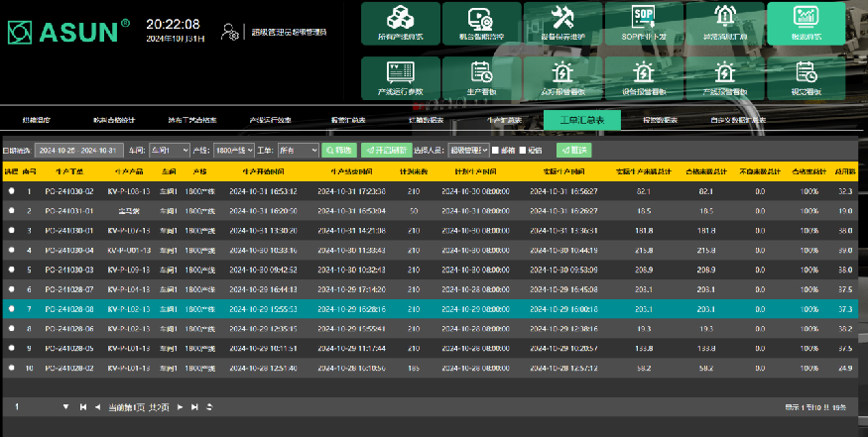
Task: Open the TV-screen 产线运行参数 tile
Action: (401, 78)
